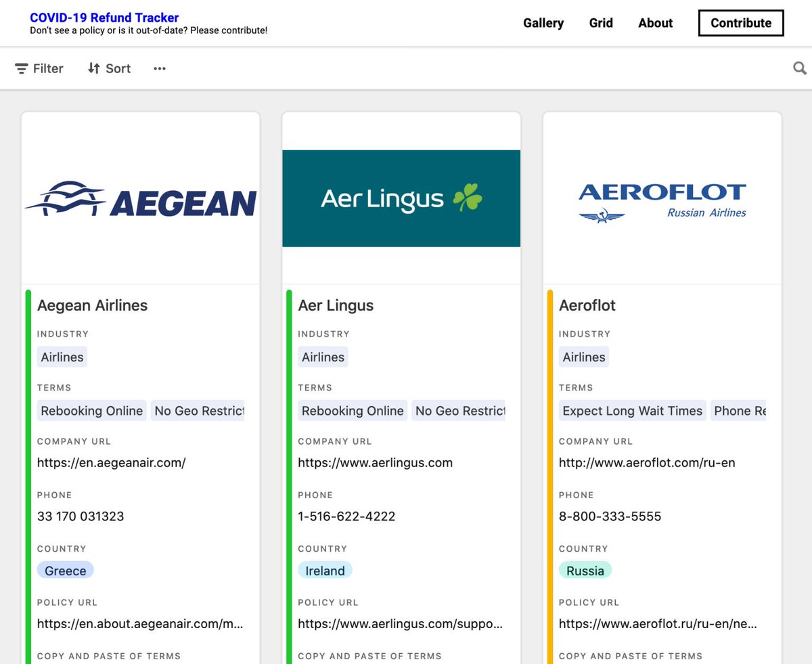Click the COUNTRY label on Aer Lingus card
The height and width of the screenshot is (664, 812).
point(322,549)
